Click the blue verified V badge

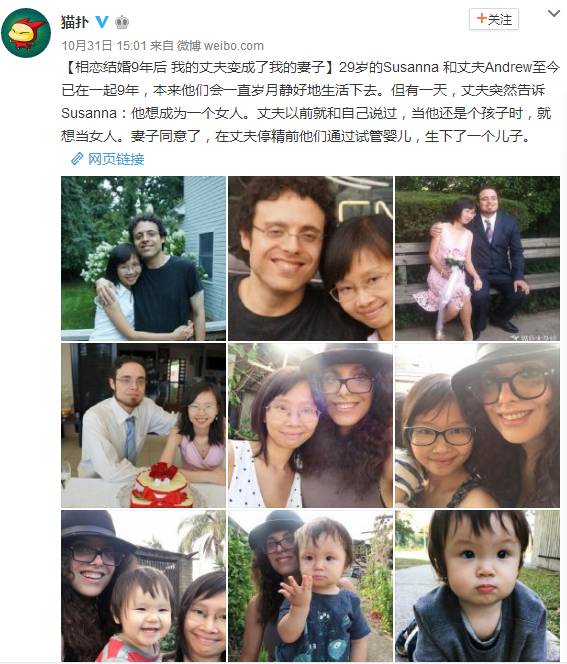[x=102, y=21]
